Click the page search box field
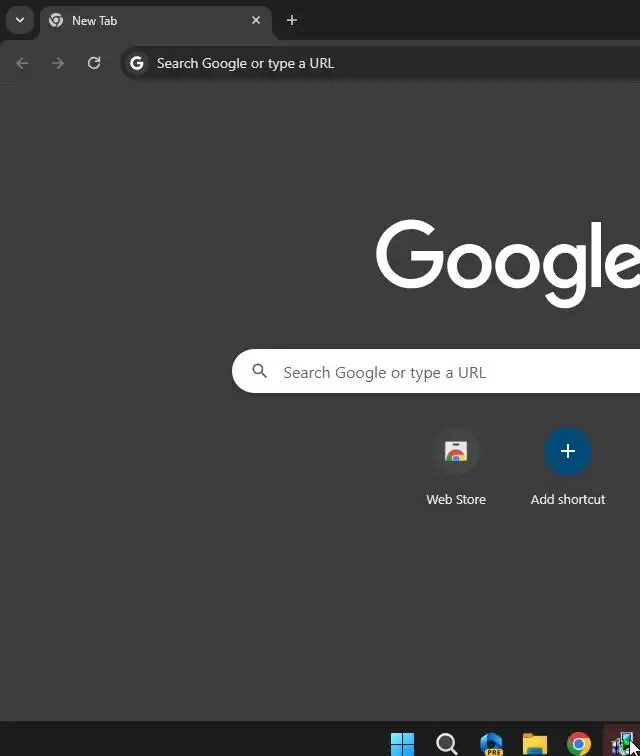 pos(436,371)
